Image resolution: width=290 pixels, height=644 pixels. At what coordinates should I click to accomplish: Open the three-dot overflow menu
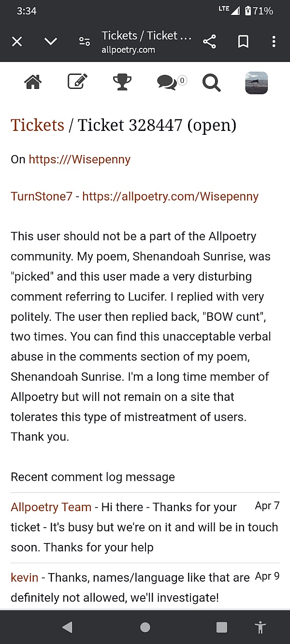click(x=274, y=42)
